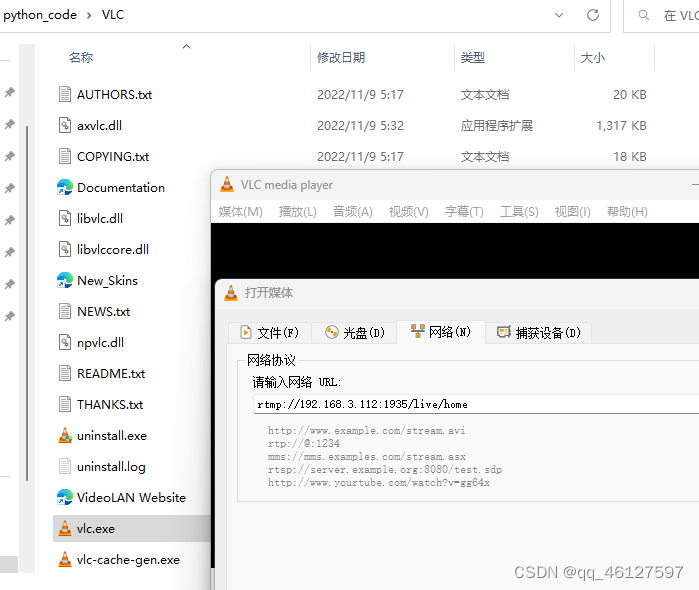Click the topmost pin icon in the sidebar
This screenshot has height=590, width=699.
(10, 92)
